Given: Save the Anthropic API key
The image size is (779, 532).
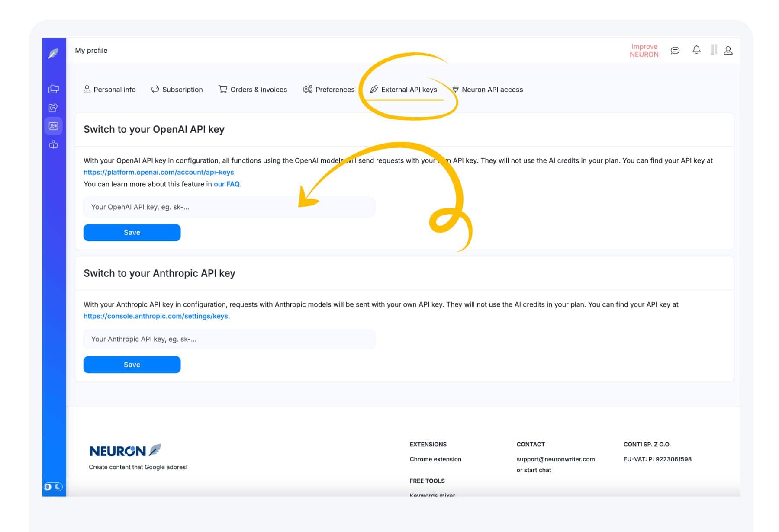Looking at the screenshot, I should click(132, 365).
